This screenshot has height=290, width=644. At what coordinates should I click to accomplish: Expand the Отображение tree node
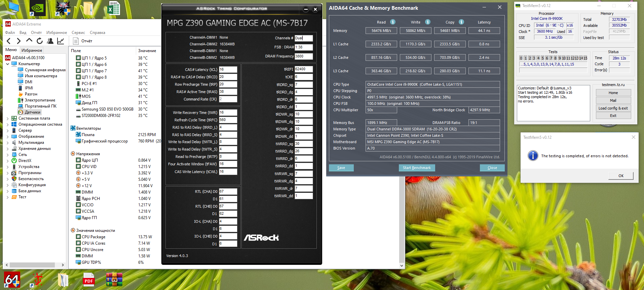pyautogui.click(x=8, y=136)
